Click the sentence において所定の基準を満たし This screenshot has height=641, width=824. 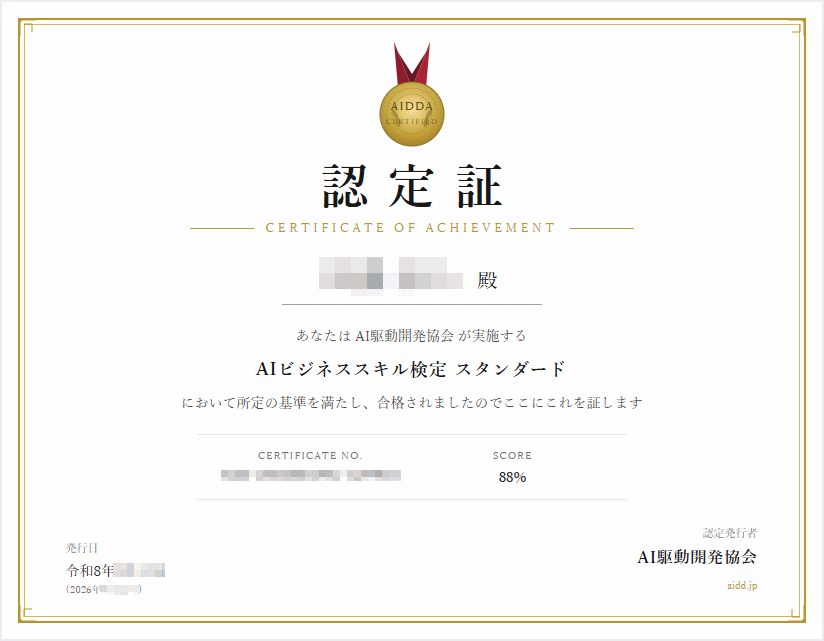pyautogui.click(x=411, y=403)
